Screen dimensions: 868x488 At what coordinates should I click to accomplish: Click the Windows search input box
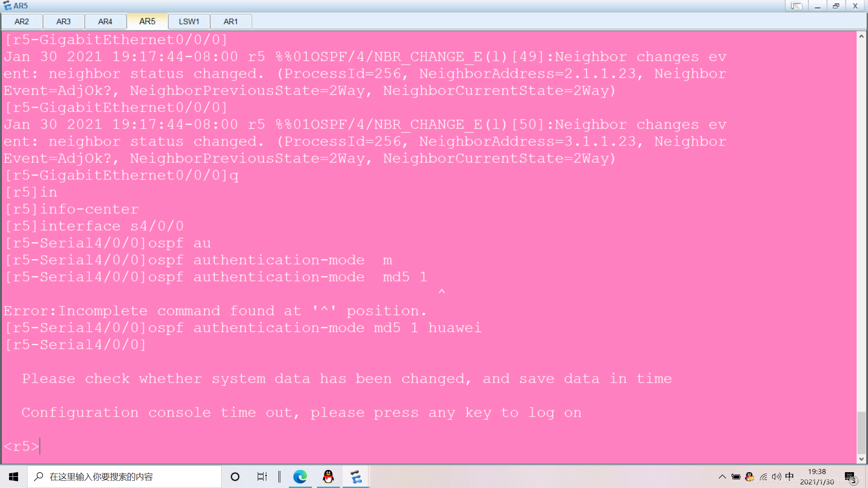(124, 477)
